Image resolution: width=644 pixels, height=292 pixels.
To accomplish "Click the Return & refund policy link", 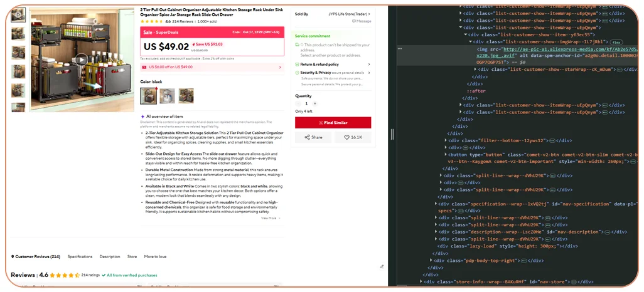I will pos(319,65).
